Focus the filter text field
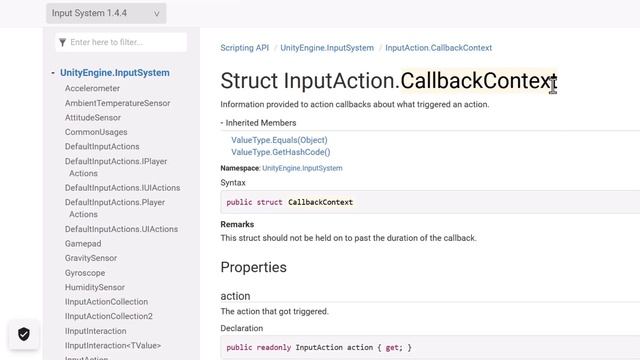Viewport: 640px width, 360px height. pos(121,42)
